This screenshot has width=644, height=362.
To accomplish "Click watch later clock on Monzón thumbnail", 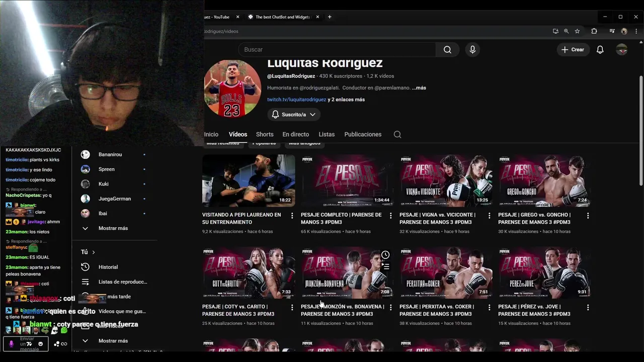I will pos(385,255).
